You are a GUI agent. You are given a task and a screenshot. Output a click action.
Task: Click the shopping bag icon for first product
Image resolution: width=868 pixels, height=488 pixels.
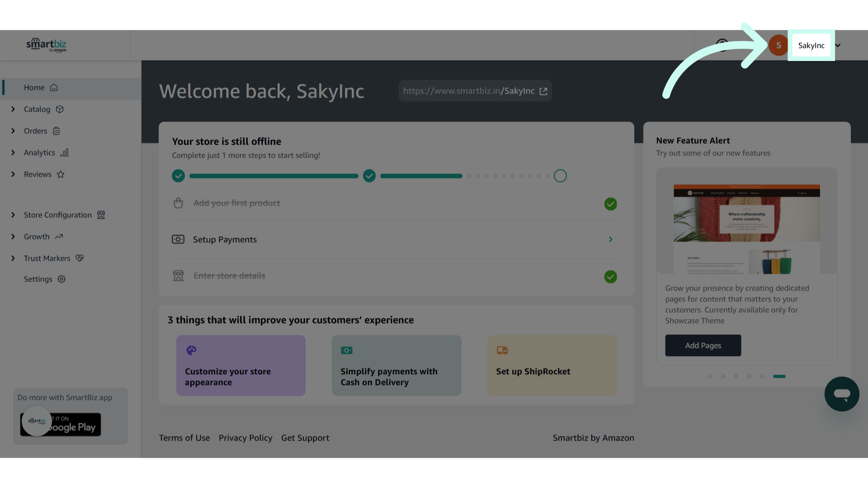click(178, 203)
